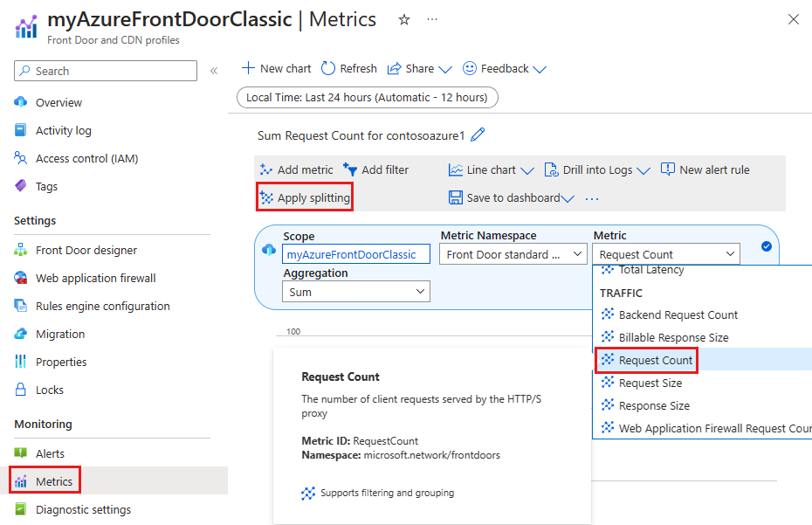This screenshot has width=812, height=525.
Task: Go to Diagnostic settings
Action: (x=83, y=509)
